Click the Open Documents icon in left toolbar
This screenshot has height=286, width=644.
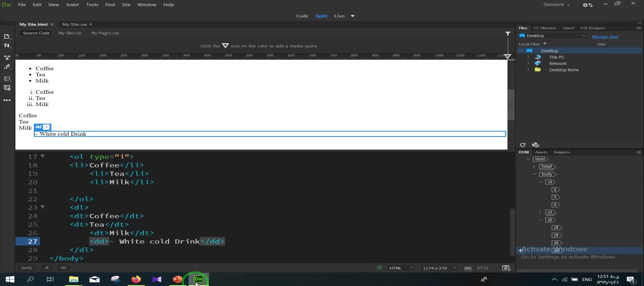(x=7, y=36)
